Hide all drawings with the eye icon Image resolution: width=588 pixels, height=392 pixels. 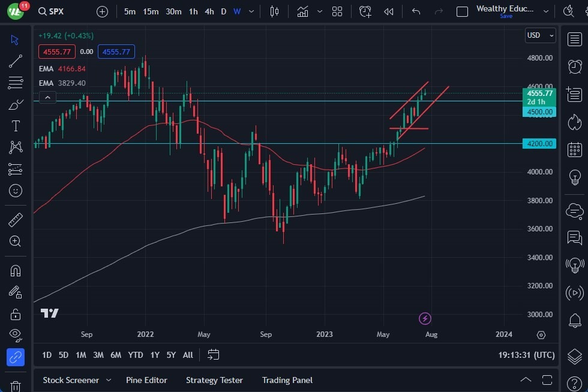16,335
